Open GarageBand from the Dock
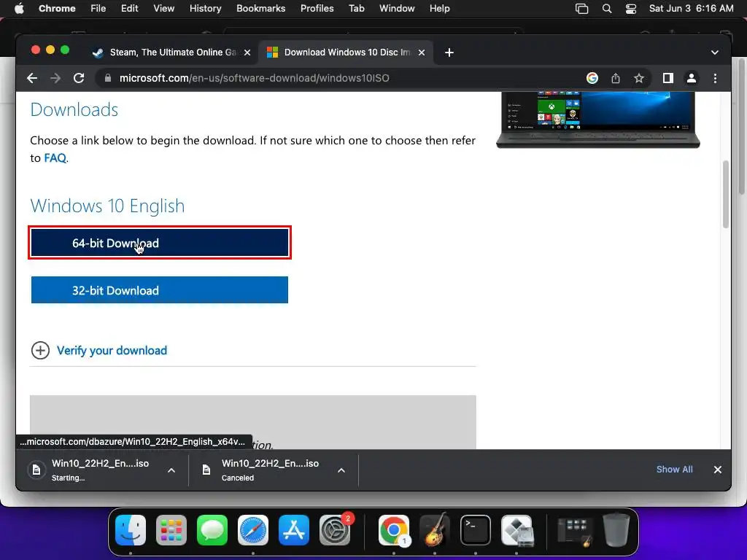The image size is (747, 560). pyautogui.click(x=435, y=530)
